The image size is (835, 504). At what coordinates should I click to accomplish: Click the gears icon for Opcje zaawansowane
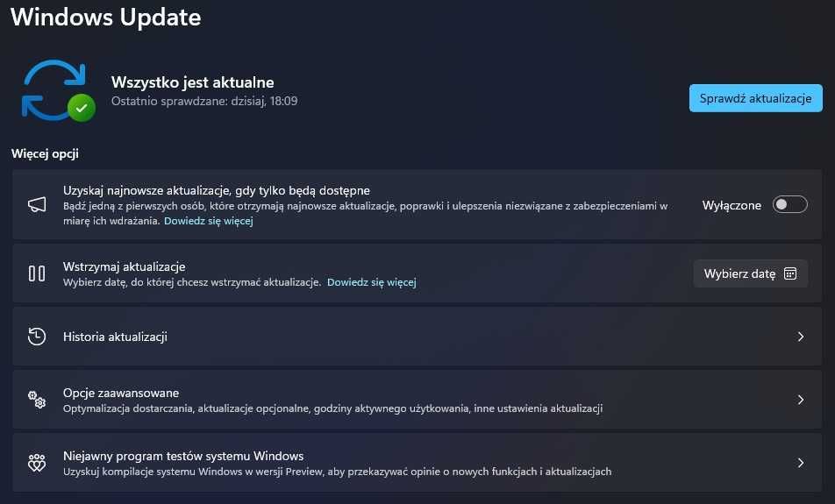coord(37,400)
